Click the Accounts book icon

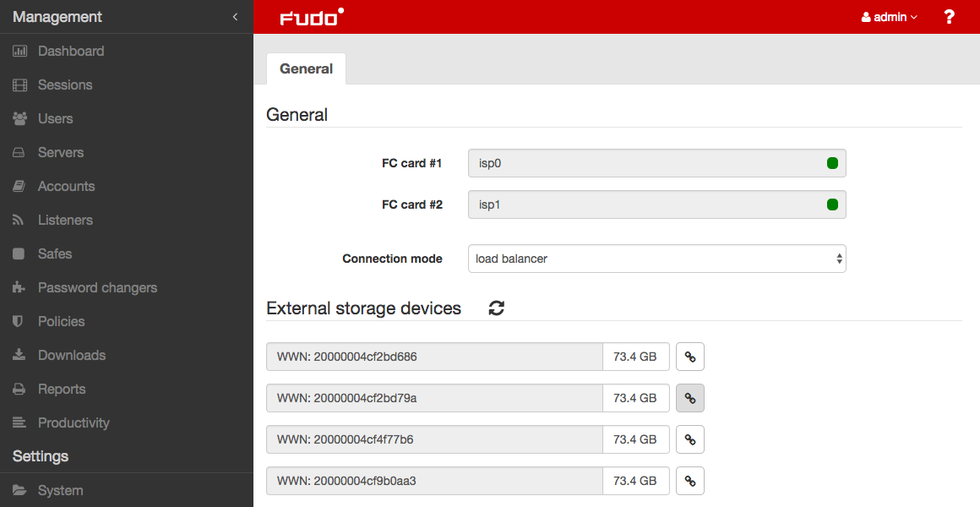pyautogui.click(x=19, y=186)
